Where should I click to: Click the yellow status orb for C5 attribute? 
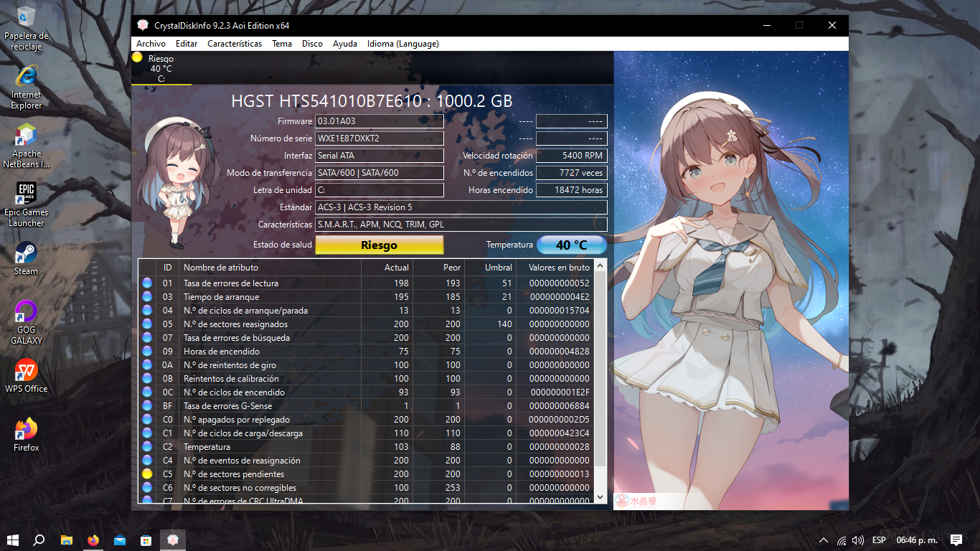(x=147, y=474)
